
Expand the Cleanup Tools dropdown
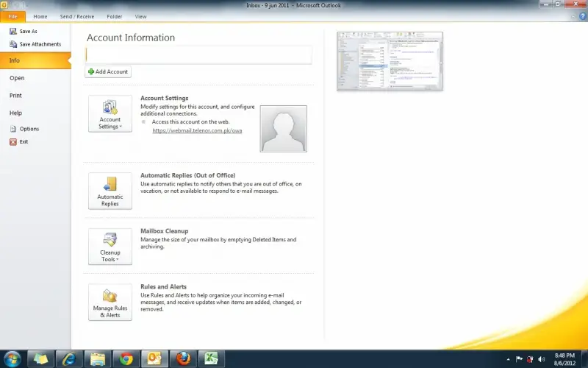pyautogui.click(x=110, y=247)
